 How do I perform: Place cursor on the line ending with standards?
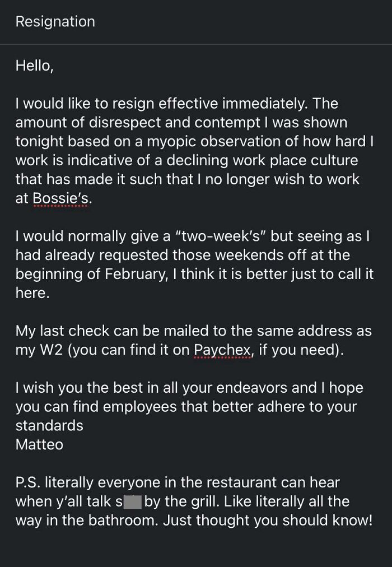(x=49, y=426)
